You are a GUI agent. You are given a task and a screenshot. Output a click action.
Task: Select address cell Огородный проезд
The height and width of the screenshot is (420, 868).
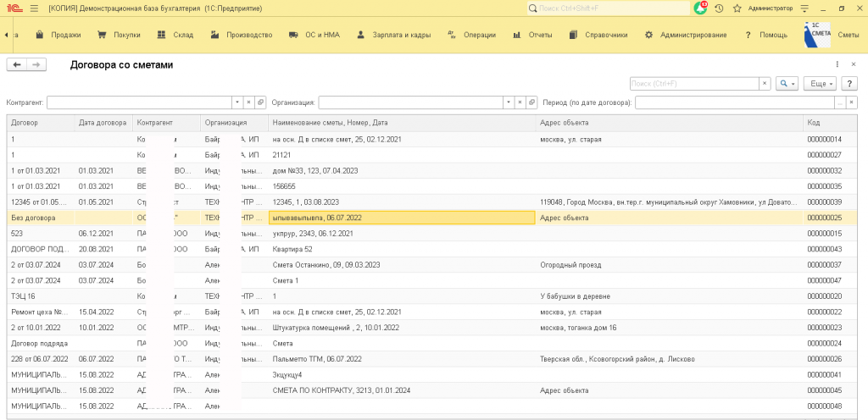(x=669, y=265)
